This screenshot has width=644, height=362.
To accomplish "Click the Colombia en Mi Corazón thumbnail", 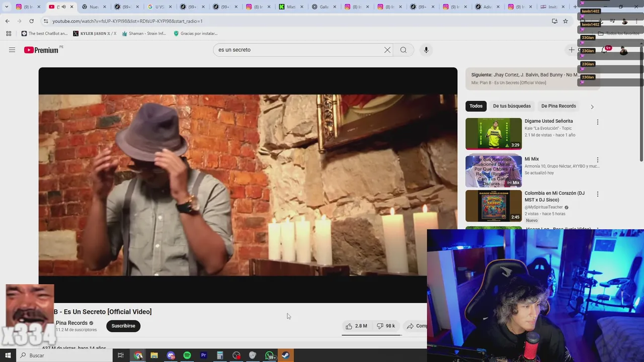I will pos(494,206).
